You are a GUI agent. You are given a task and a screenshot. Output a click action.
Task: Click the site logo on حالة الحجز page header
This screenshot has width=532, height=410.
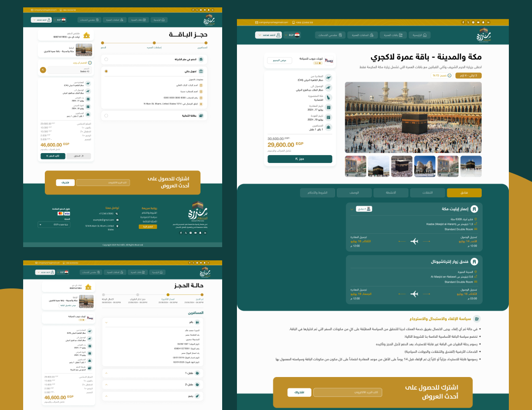pos(205,272)
